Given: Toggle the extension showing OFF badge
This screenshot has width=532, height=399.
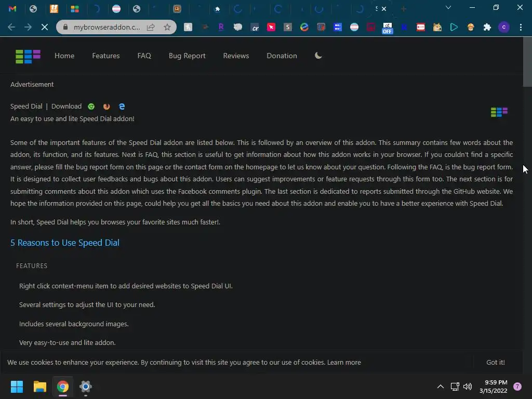Looking at the screenshot, I should click(387, 28).
